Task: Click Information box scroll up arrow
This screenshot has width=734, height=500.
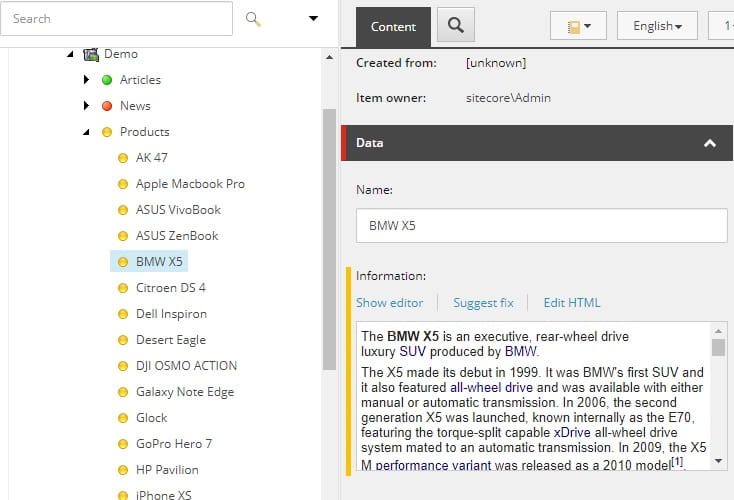Action: [719, 331]
